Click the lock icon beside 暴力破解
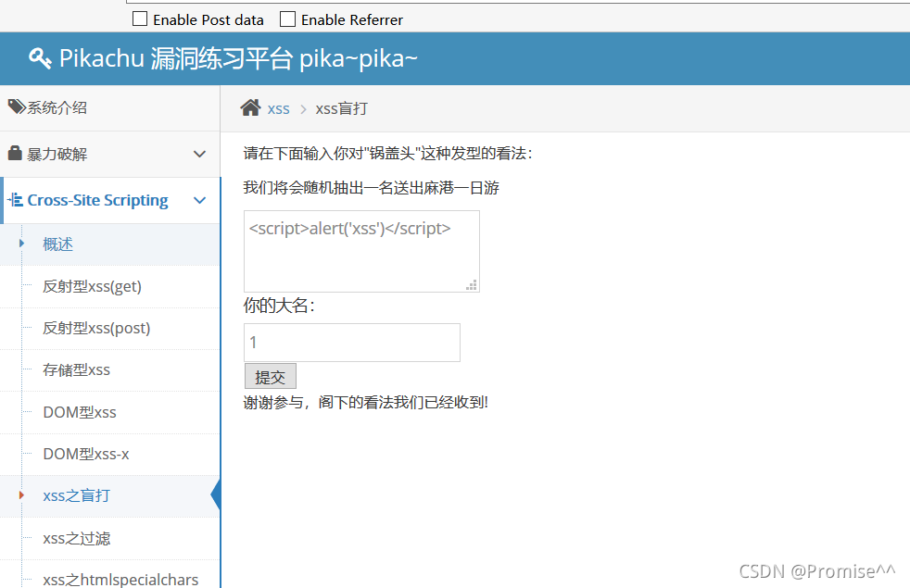This screenshot has height=588, width=910. (x=15, y=153)
